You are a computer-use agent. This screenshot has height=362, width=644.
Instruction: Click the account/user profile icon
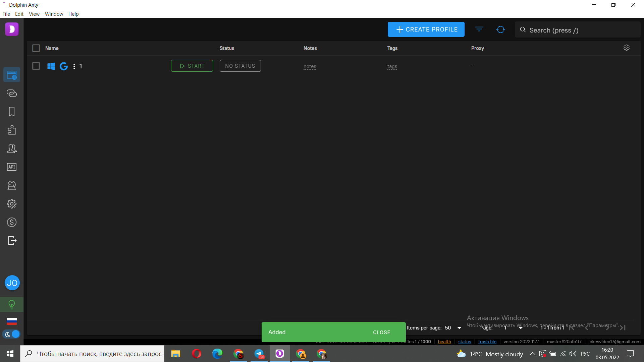click(12, 283)
